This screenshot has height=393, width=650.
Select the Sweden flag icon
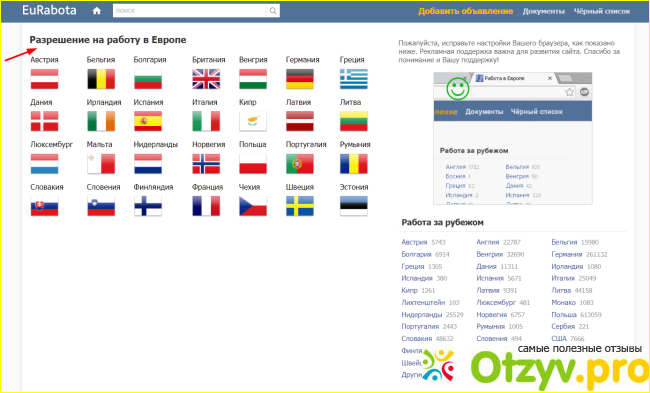(x=300, y=206)
